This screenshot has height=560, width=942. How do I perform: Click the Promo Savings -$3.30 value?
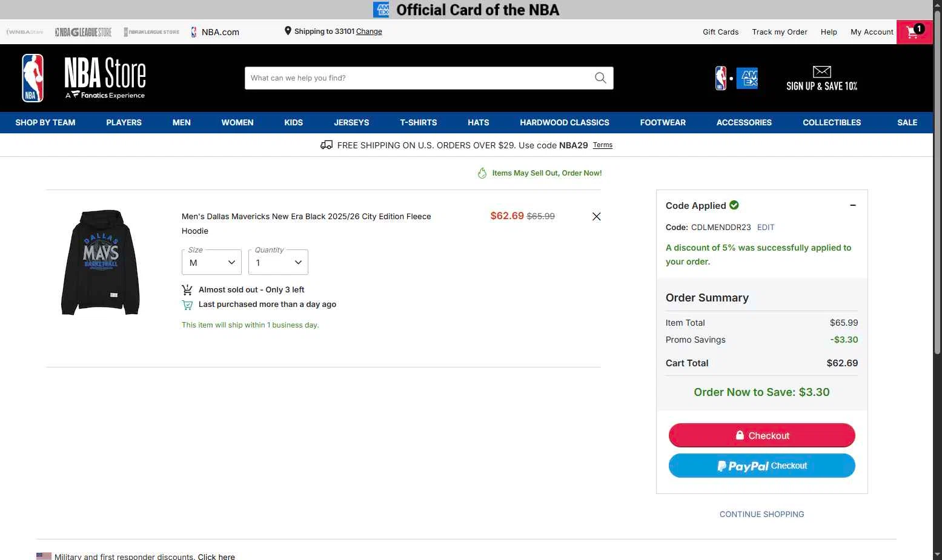pos(844,340)
